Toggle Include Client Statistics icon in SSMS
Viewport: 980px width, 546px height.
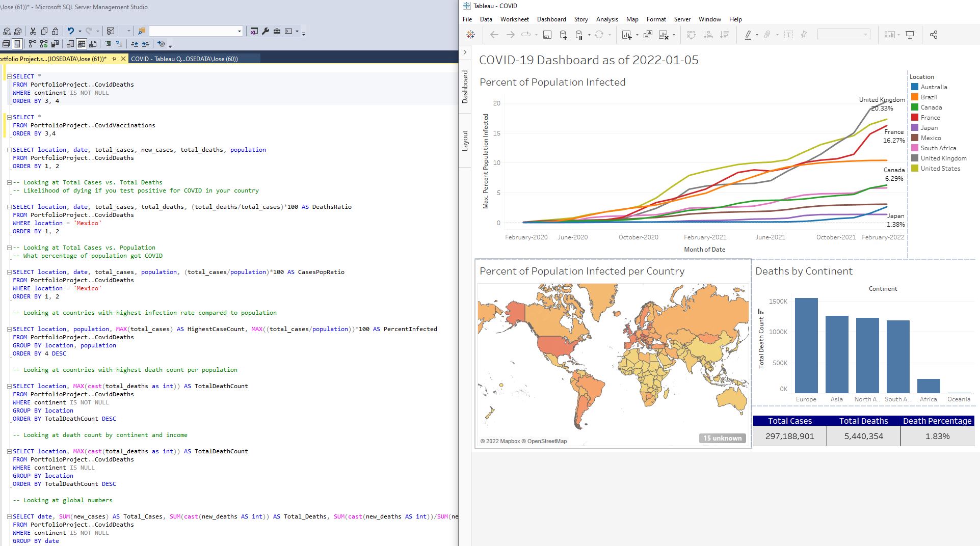tap(55, 44)
